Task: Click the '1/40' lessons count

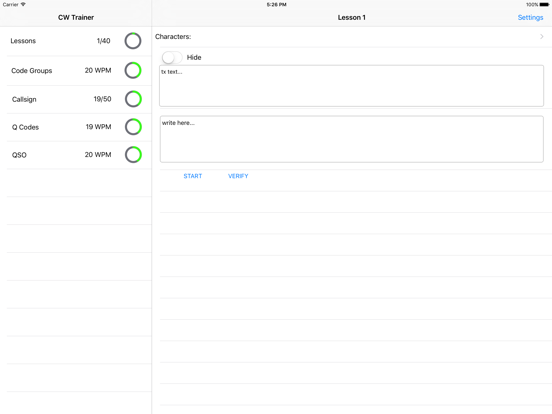Action: [104, 41]
